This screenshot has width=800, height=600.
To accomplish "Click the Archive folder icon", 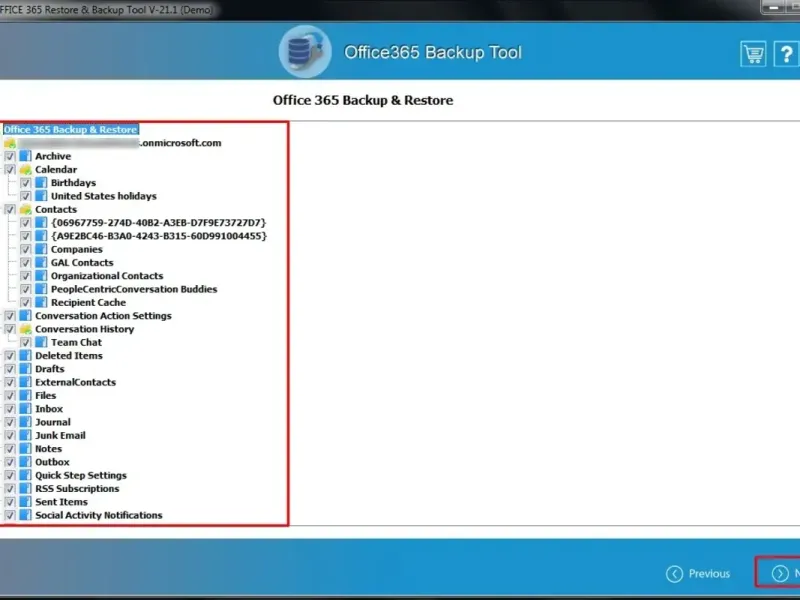I will [26, 156].
